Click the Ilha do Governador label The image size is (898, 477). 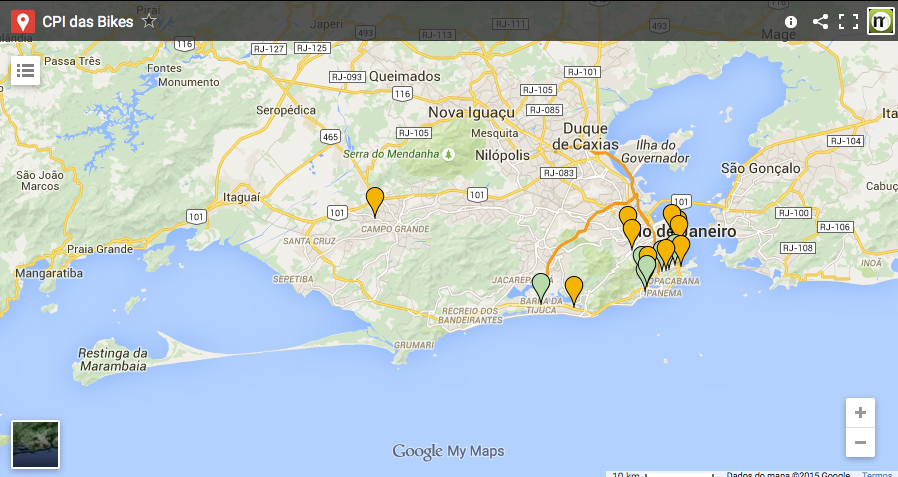[655, 152]
